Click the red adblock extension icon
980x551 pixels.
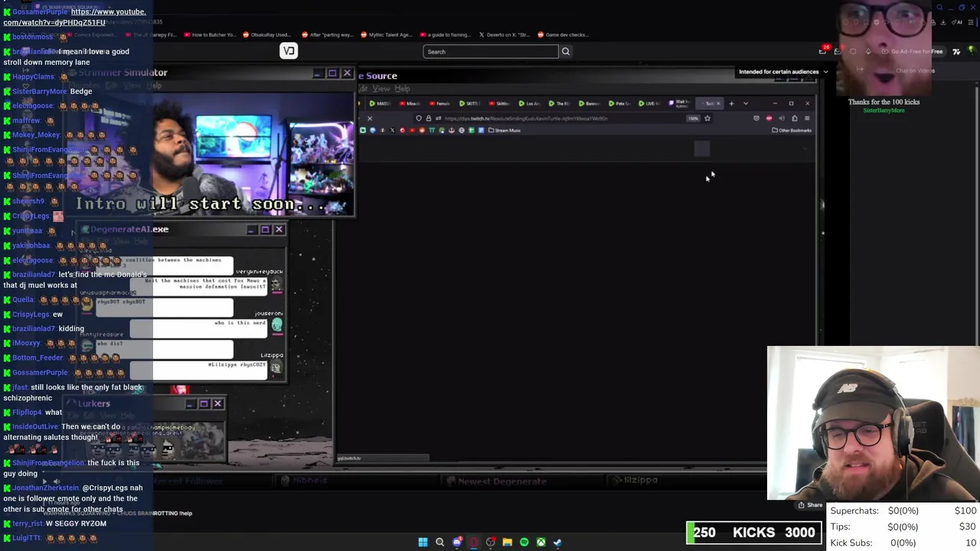[769, 119]
